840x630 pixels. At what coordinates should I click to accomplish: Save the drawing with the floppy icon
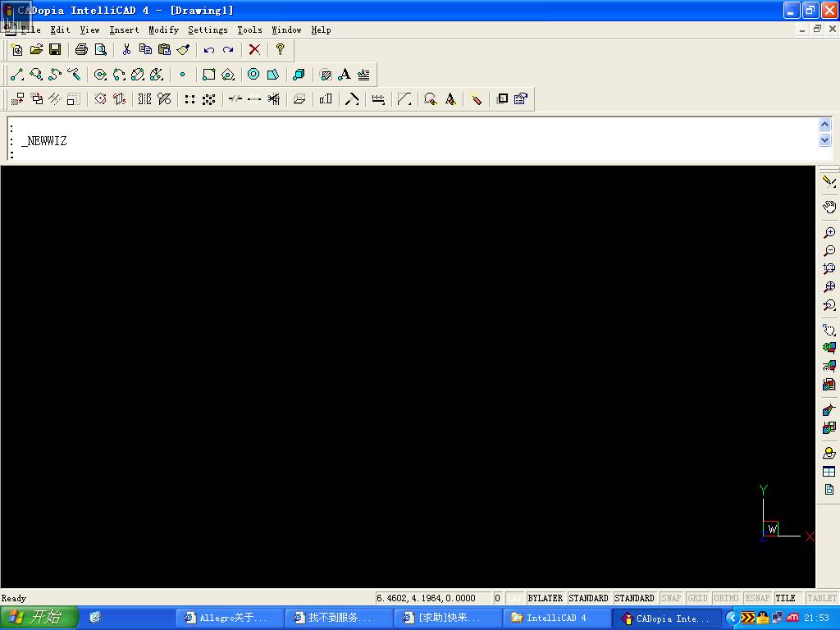click(55, 50)
